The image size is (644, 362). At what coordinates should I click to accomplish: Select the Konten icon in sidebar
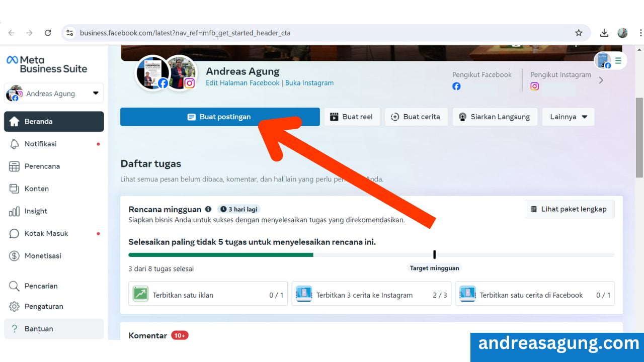[14, 188]
